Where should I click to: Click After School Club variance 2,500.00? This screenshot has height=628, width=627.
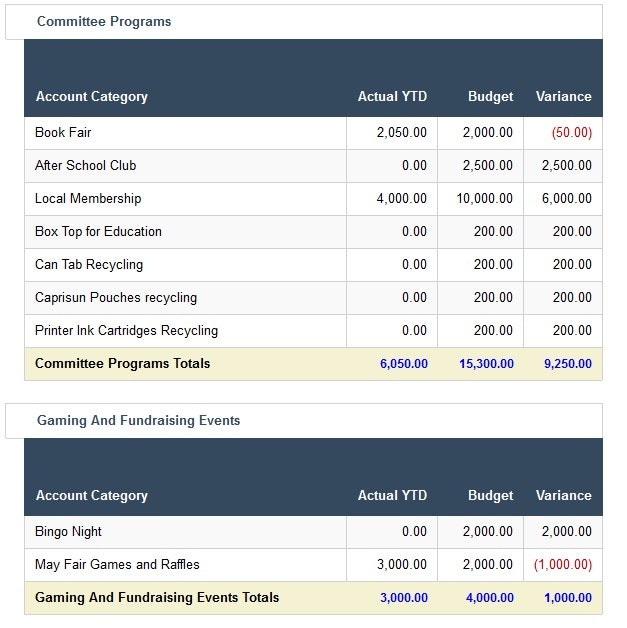pos(567,165)
